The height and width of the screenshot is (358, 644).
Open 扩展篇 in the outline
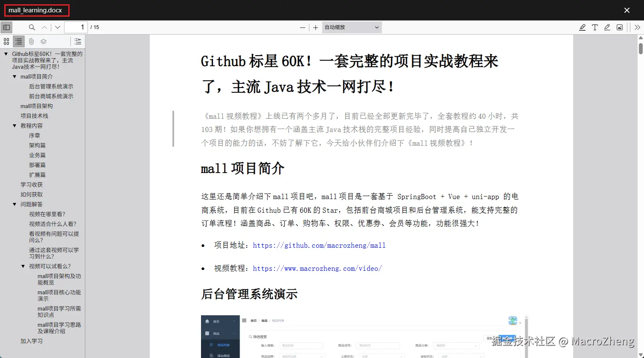pos(37,175)
